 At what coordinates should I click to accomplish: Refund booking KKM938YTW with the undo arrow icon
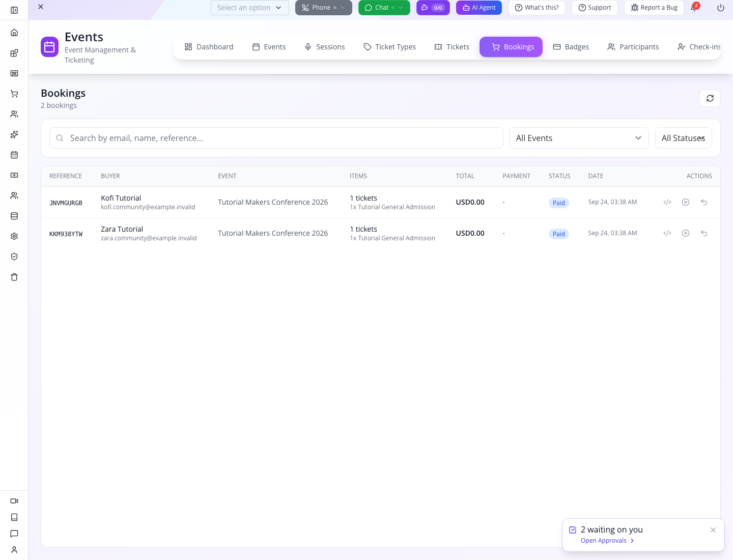coord(704,233)
